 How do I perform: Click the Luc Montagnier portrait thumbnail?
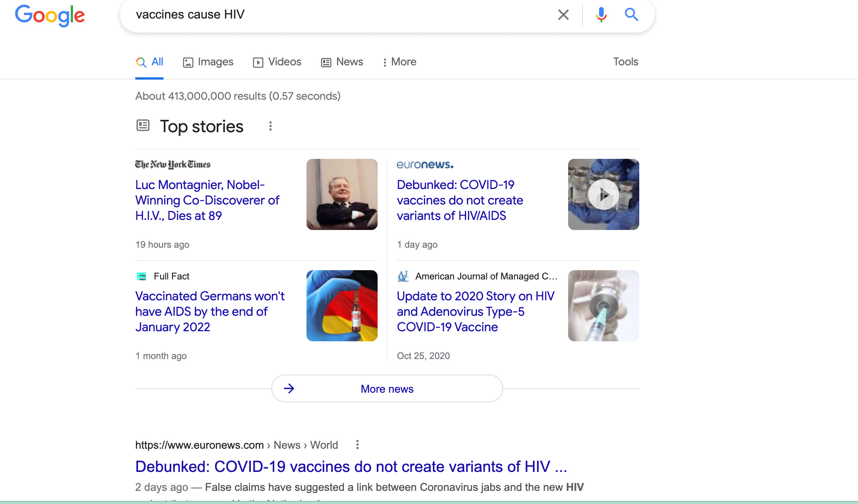(342, 194)
